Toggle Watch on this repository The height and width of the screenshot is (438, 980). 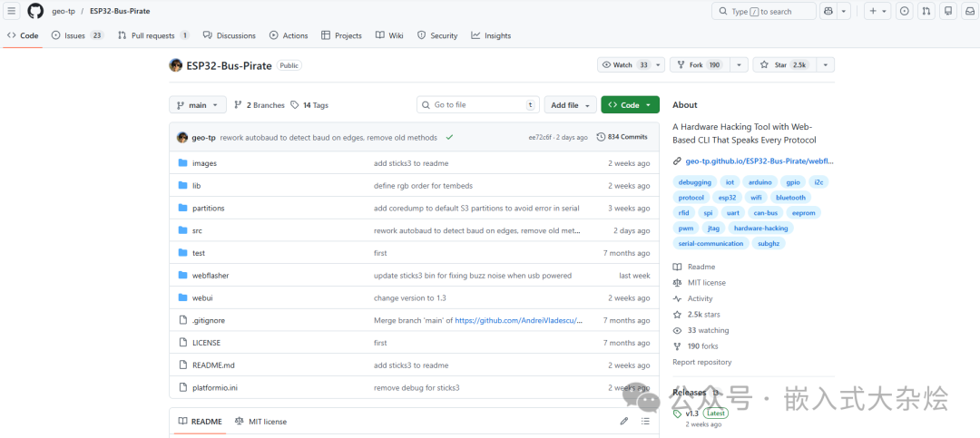626,65
